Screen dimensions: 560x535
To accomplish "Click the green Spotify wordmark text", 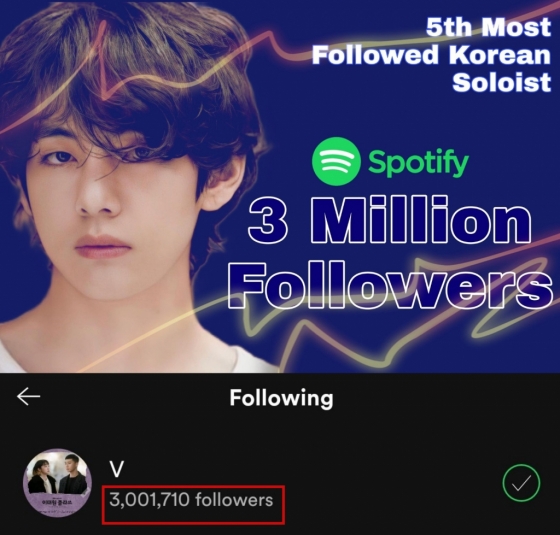I will point(418,164).
